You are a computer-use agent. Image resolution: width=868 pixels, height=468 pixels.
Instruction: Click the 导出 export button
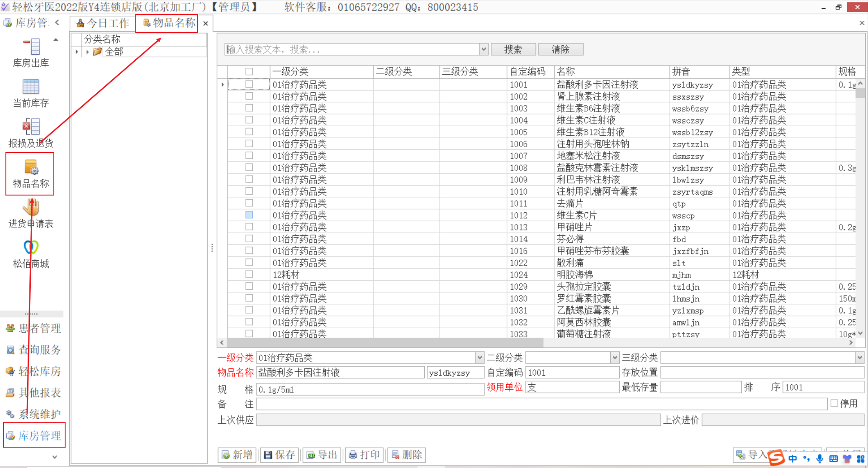point(323,455)
